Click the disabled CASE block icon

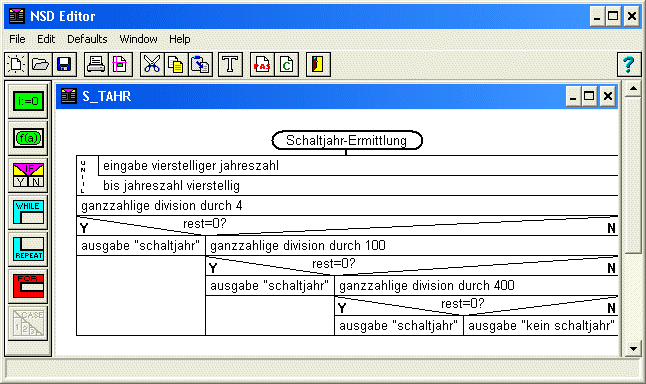(28, 323)
